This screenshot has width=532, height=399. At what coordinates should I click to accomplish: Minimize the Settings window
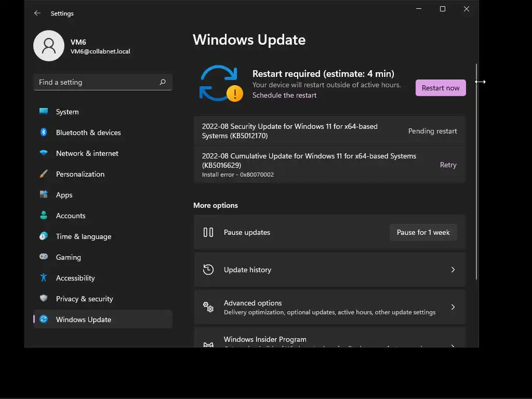[x=419, y=9]
